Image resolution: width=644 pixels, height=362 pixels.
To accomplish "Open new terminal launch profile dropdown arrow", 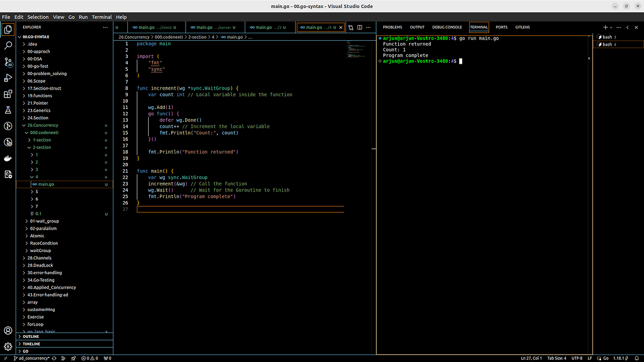I will (x=611, y=27).
